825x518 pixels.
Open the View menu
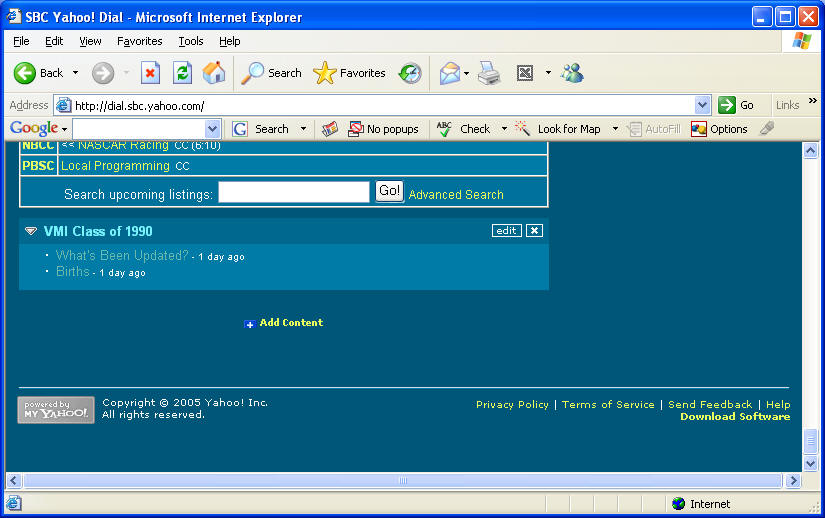pos(90,41)
